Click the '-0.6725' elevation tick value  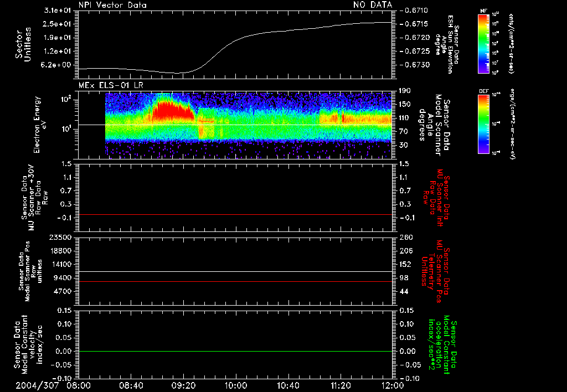tap(414, 51)
